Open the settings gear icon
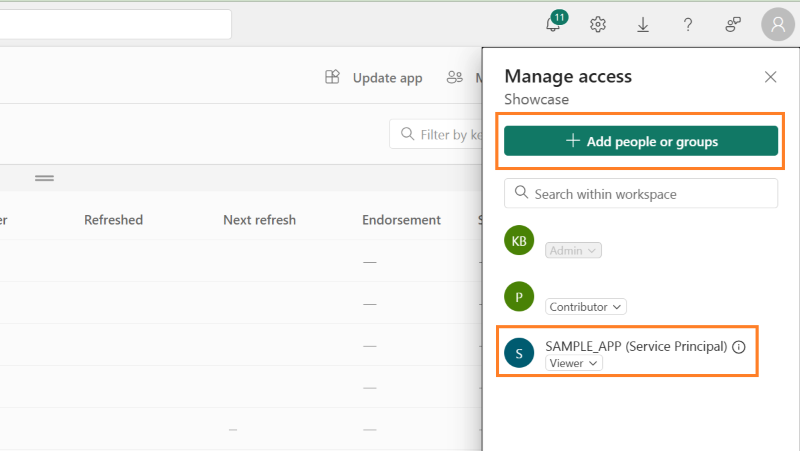Viewport: 800px width, 451px height. coord(598,25)
